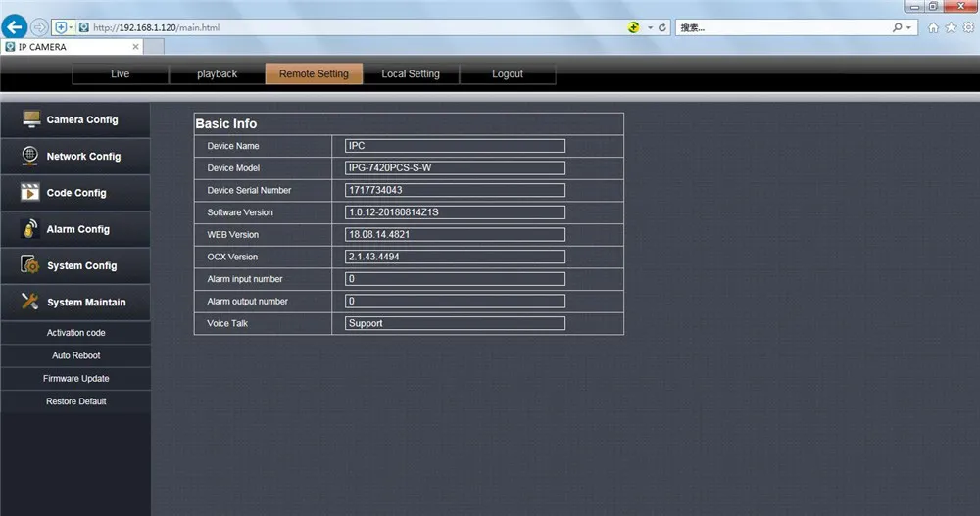Open the browser home icon
980x516 pixels.
tap(933, 27)
